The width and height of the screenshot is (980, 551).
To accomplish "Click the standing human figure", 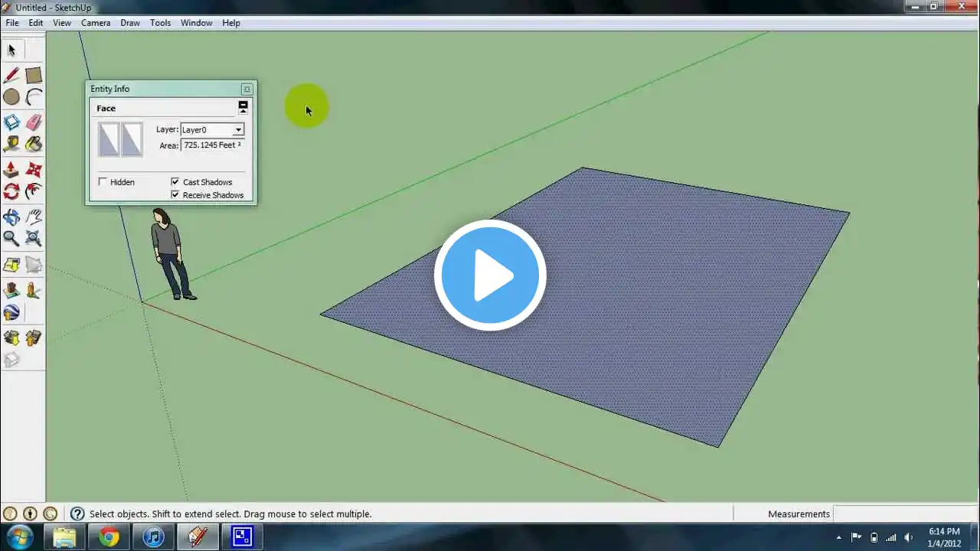I will click(x=172, y=254).
